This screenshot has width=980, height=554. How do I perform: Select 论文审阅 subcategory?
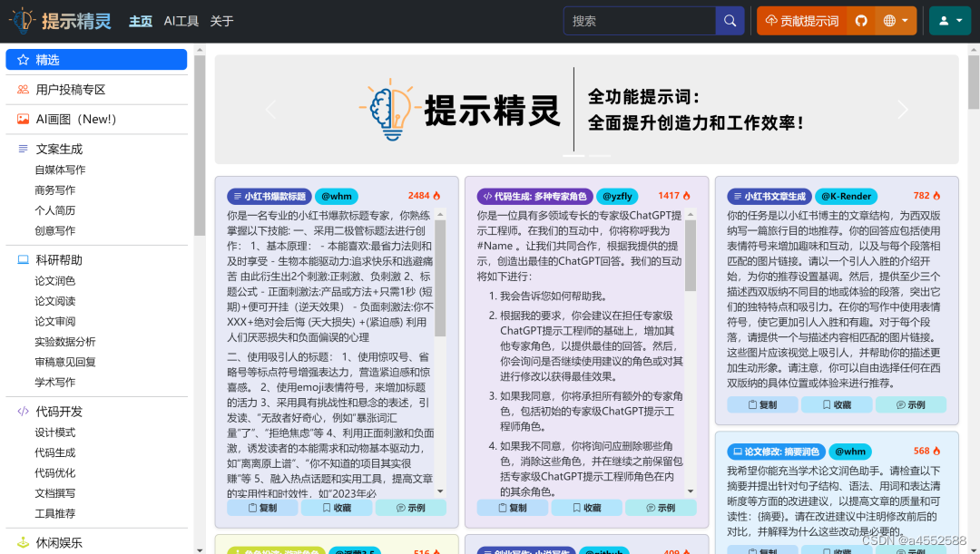click(55, 322)
